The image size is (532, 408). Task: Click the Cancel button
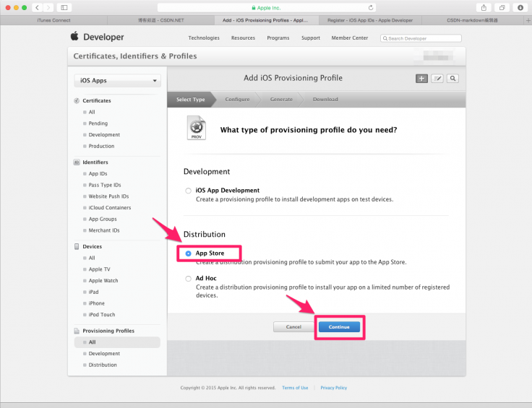tap(293, 327)
